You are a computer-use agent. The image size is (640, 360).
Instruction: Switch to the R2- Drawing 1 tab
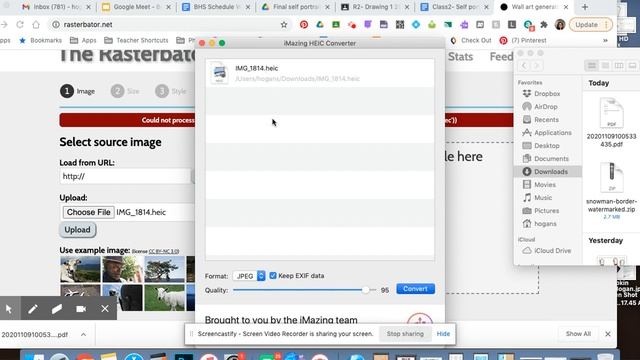(375, 7)
